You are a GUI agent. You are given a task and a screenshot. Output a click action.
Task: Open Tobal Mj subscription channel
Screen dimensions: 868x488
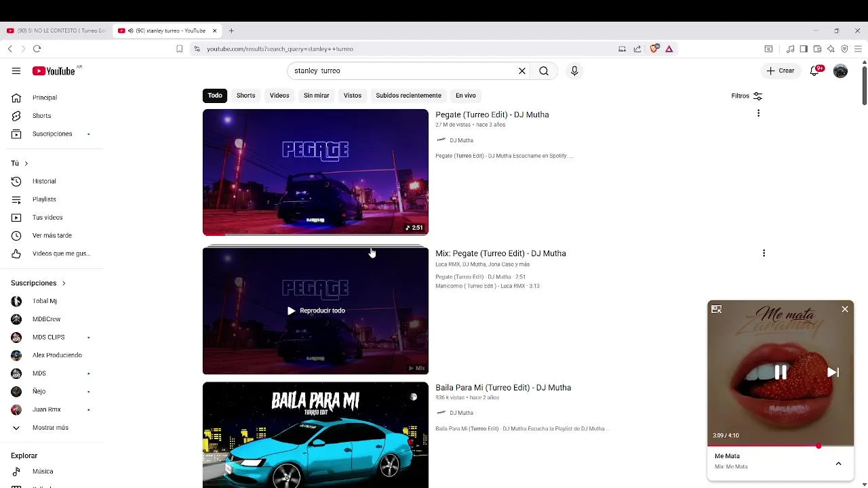point(51,301)
